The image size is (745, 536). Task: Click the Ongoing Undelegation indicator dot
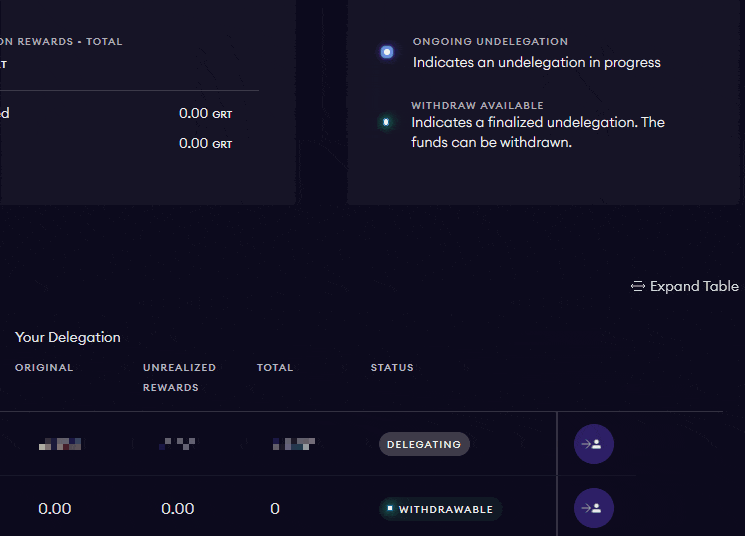click(x=387, y=52)
